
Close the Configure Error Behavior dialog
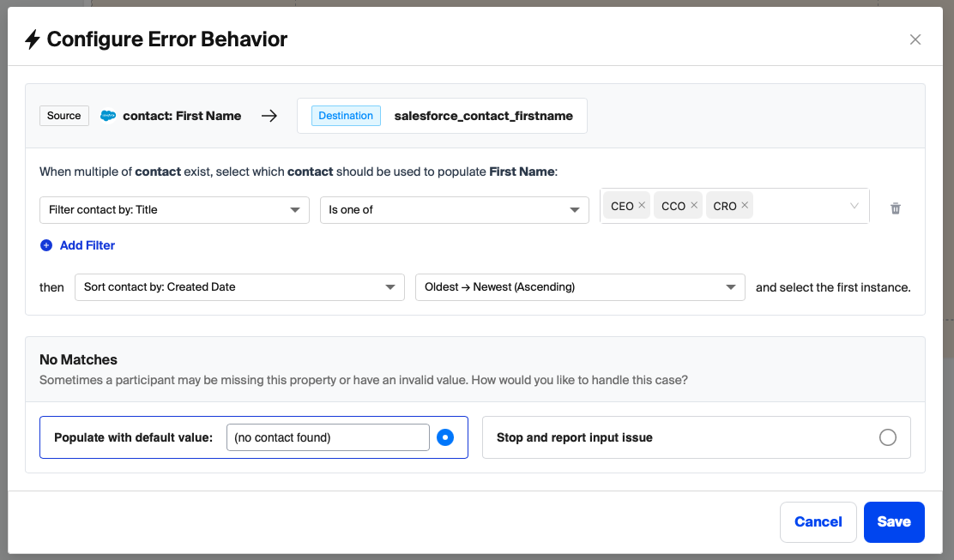[x=915, y=39]
